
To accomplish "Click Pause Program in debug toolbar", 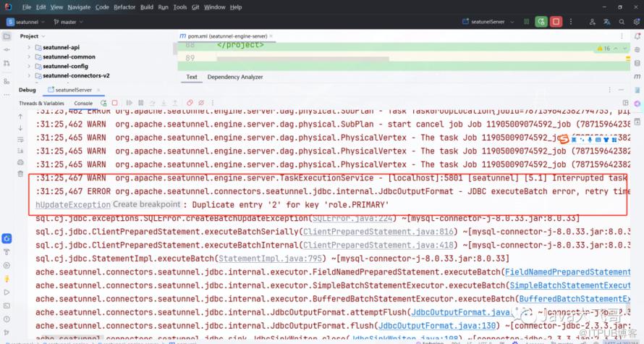I will pos(141,103).
